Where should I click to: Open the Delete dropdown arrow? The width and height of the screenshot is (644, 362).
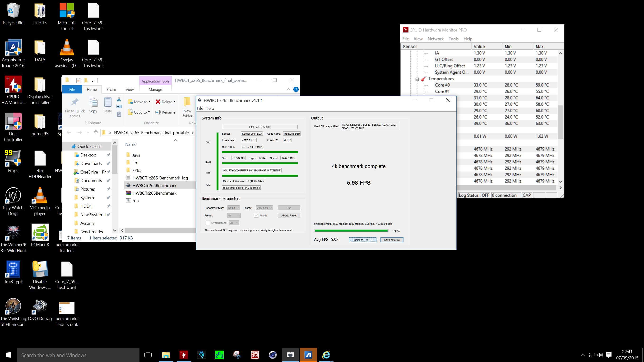tap(175, 102)
